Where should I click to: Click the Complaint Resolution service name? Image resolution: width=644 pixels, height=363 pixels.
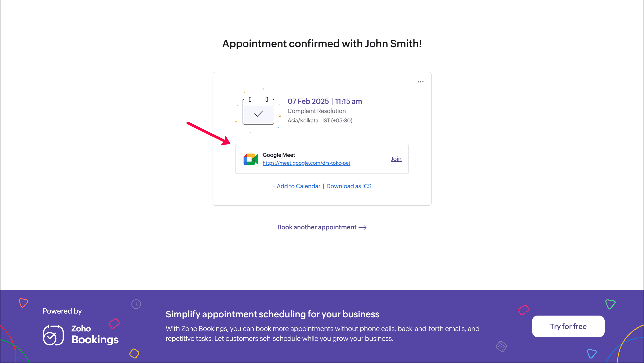click(316, 111)
